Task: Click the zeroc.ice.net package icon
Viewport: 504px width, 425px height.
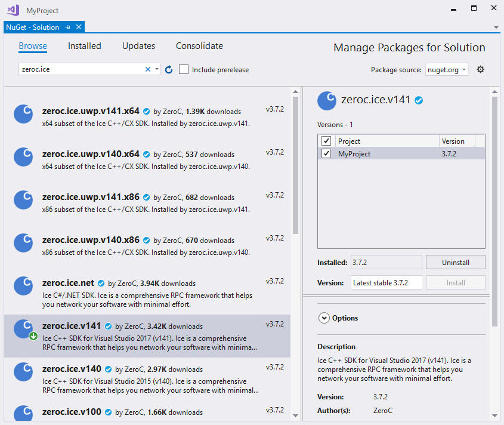Action: [23, 286]
